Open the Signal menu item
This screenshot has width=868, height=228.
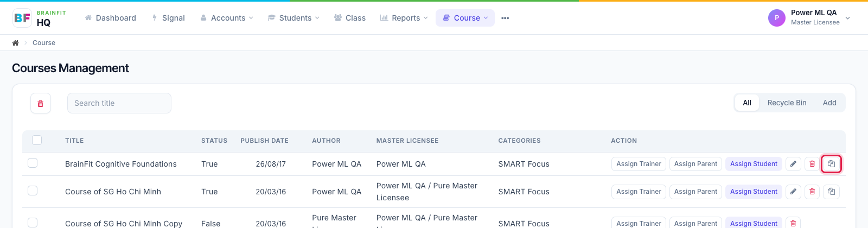pyautogui.click(x=168, y=18)
